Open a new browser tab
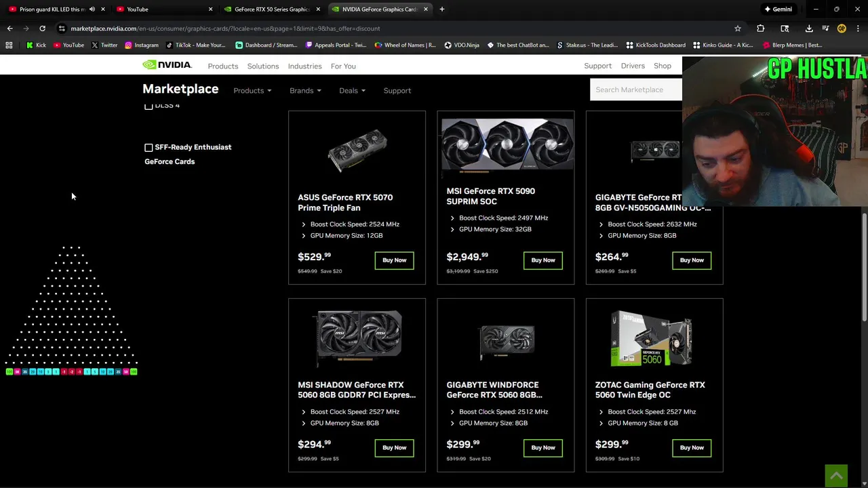 pyautogui.click(x=441, y=9)
